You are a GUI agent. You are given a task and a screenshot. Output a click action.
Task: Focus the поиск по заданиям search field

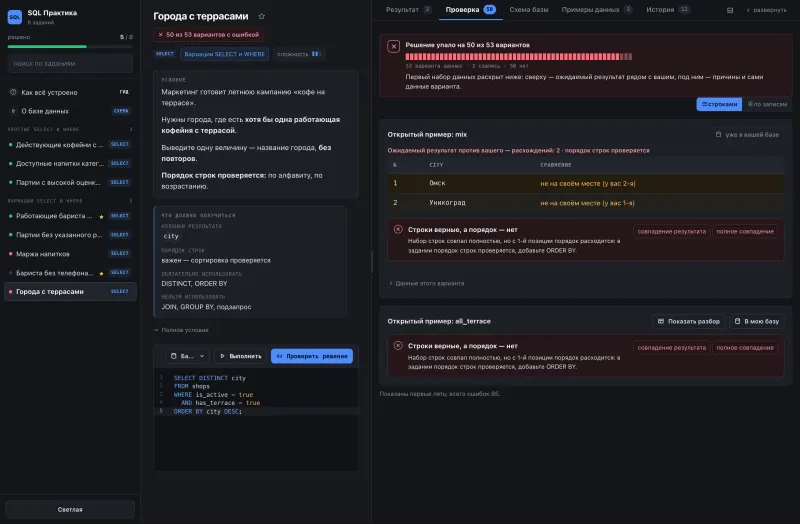[x=70, y=63]
